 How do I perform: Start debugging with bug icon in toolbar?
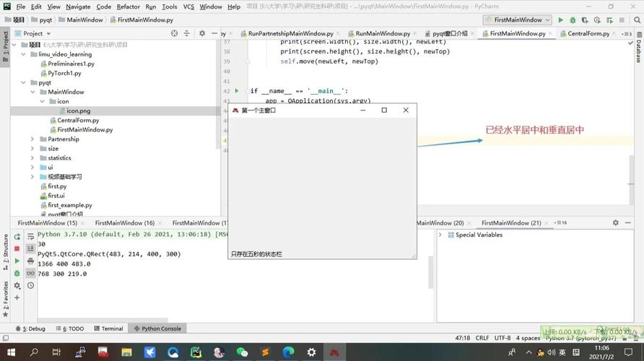[x=573, y=19]
